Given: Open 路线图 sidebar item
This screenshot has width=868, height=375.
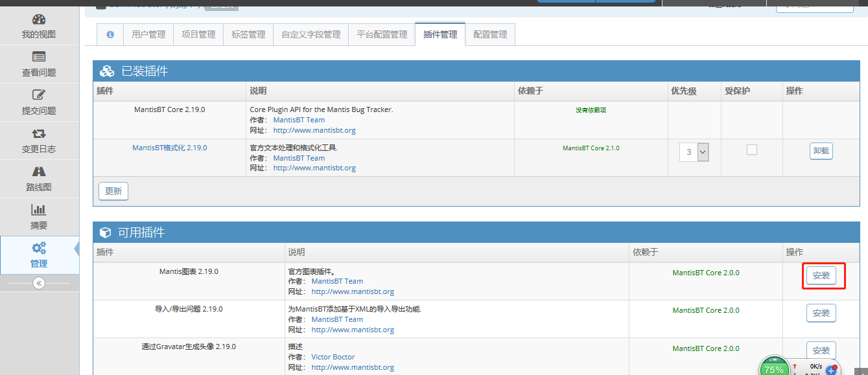Looking at the screenshot, I should (39, 179).
